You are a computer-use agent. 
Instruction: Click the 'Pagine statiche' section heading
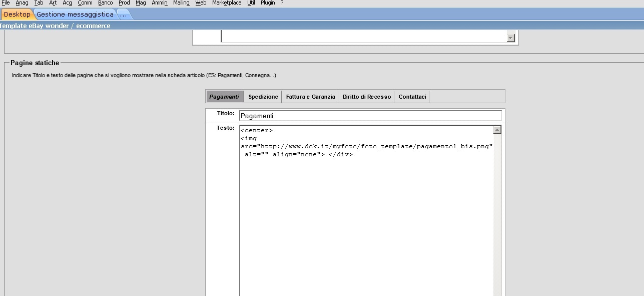(35, 63)
